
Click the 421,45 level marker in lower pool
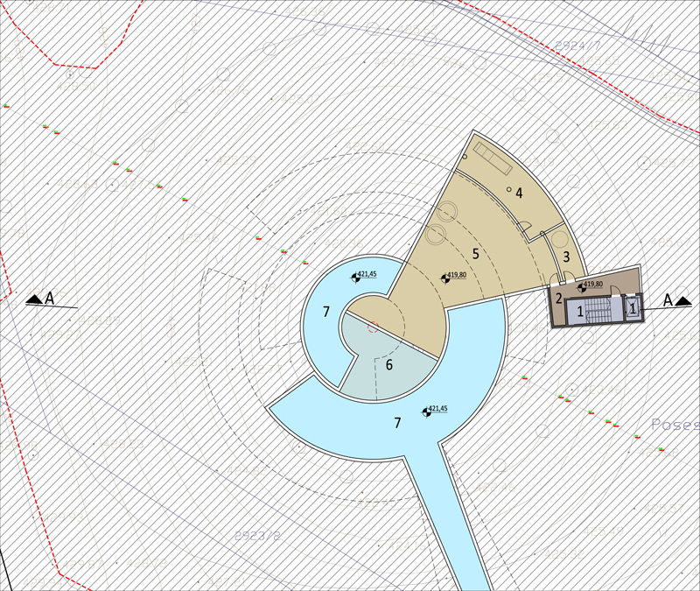[x=426, y=412]
